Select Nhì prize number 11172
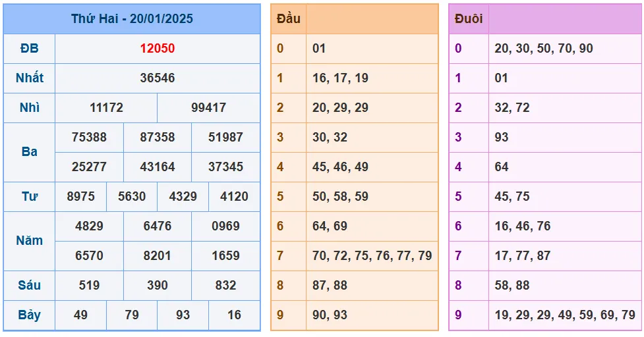The height and width of the screenshot is (337, 644). click(106, 107)
